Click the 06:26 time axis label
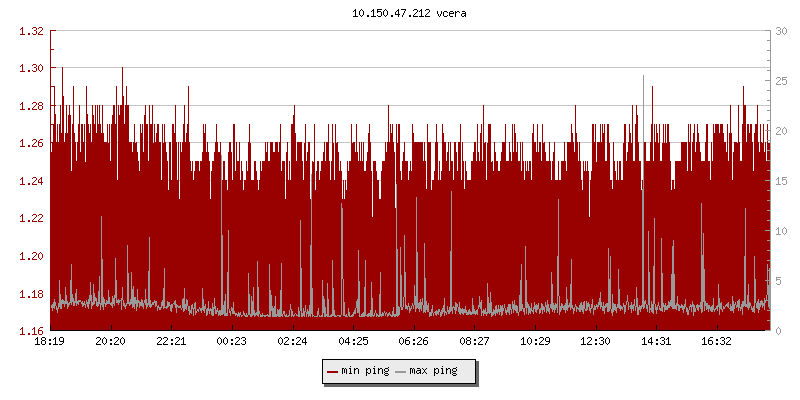The image size is (800, 400). (414, 342)
